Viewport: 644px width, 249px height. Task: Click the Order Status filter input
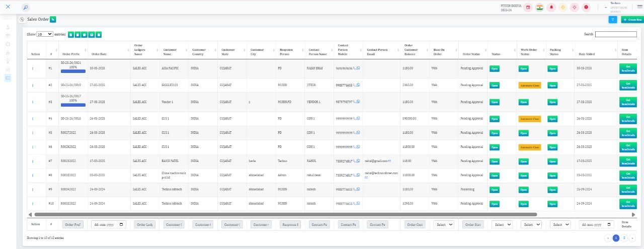pos(473,224)
